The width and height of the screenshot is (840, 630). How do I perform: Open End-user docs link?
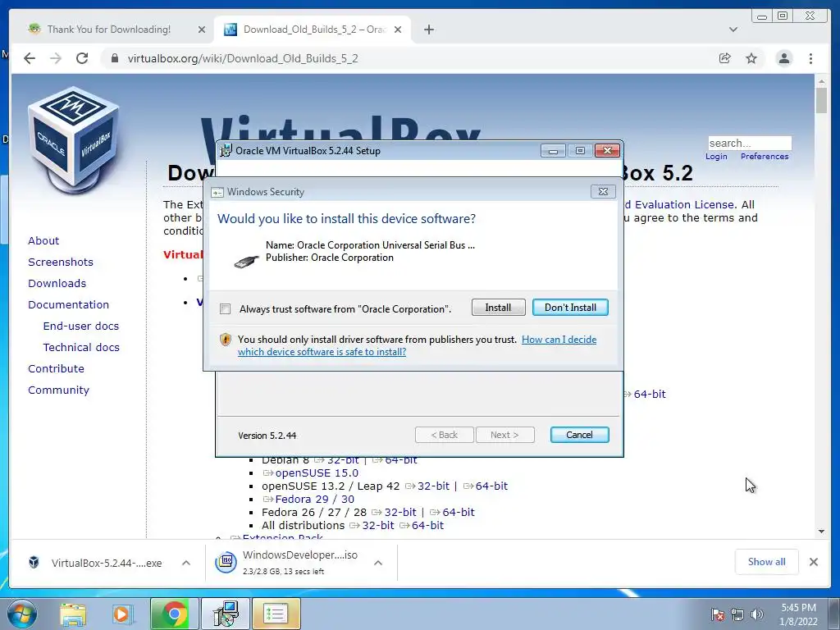click(x=81, y=326)
